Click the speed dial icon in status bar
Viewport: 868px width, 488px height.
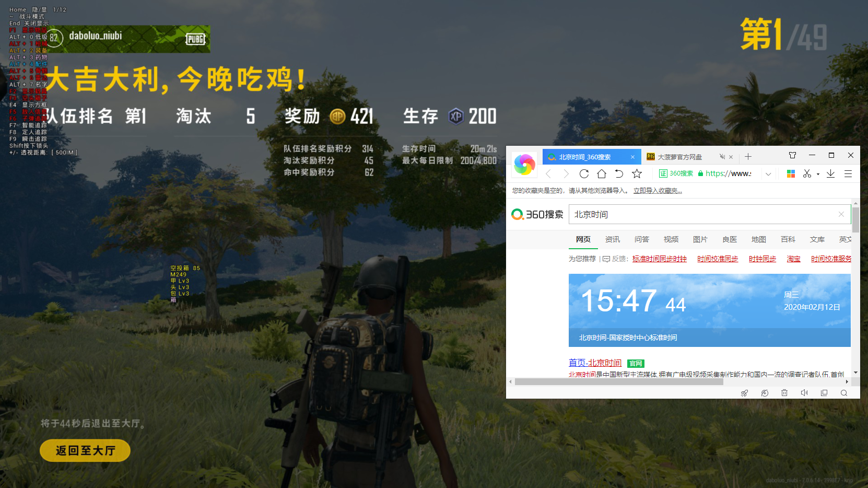pyautogui.click(x=765, y=393)
